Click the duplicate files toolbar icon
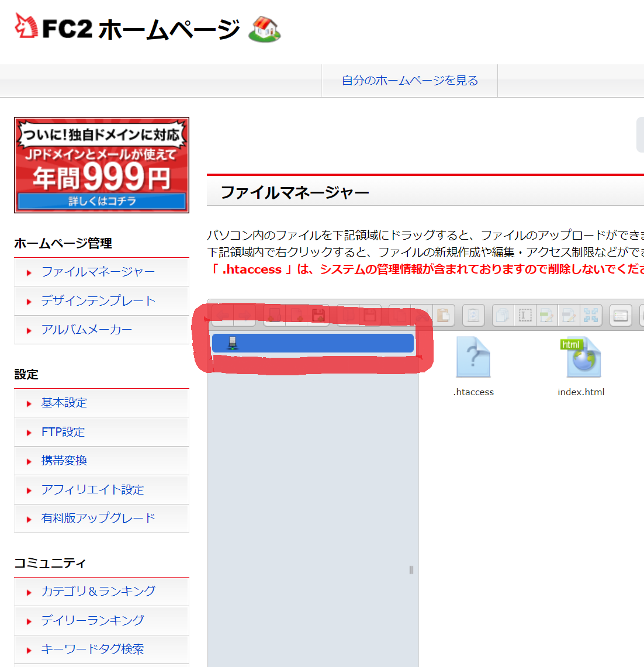This screenshot has height=667, width=644. pyautogui.click(x=503, y=316)
